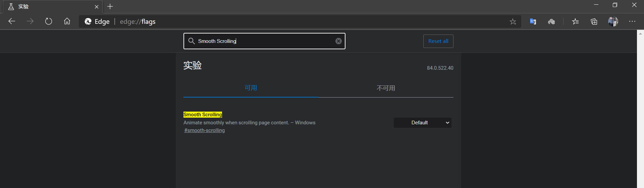This screenshot has height=188, width=644.
Task: Add this page to favorites star
Action: (x=513, y=22)
